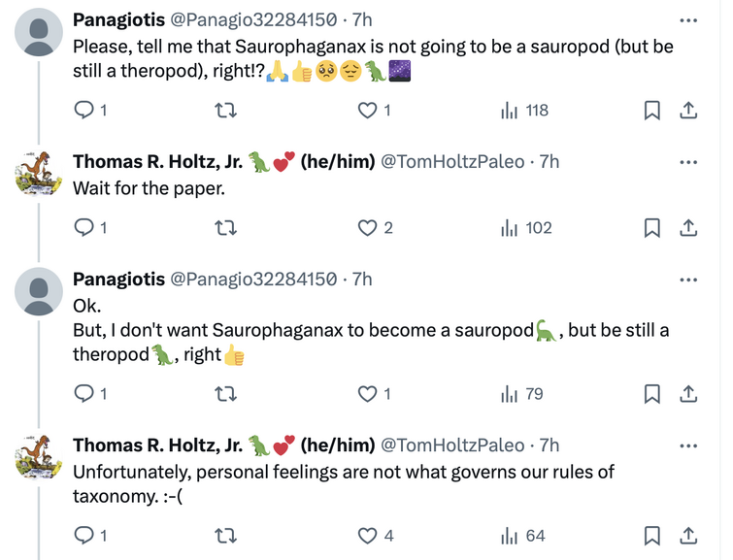Open more options on 'Wait for the paper' tweet
The image size is (733, 560).
click(688, 162)
